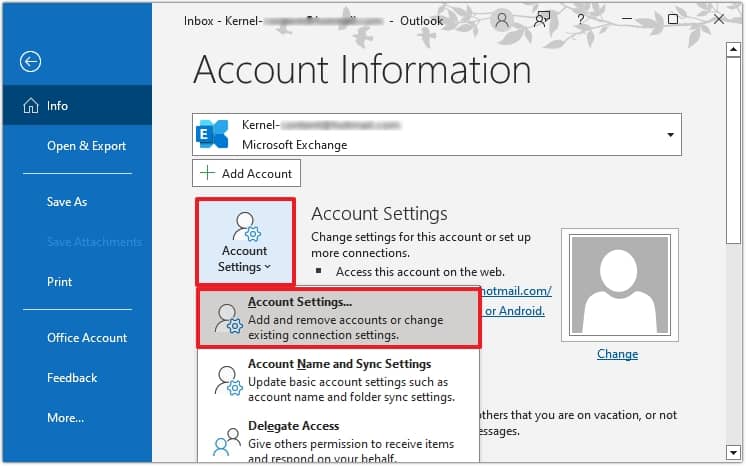Click the Account Settings heading text
746x466 pixels.
[379, 214]
